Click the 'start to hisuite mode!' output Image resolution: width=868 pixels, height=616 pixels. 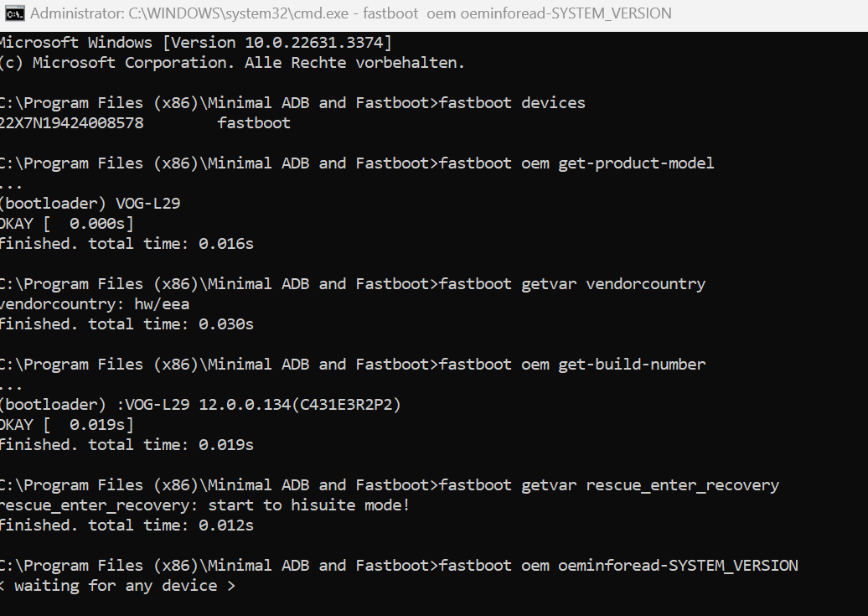pyautogui.click(x=309, y=505)
